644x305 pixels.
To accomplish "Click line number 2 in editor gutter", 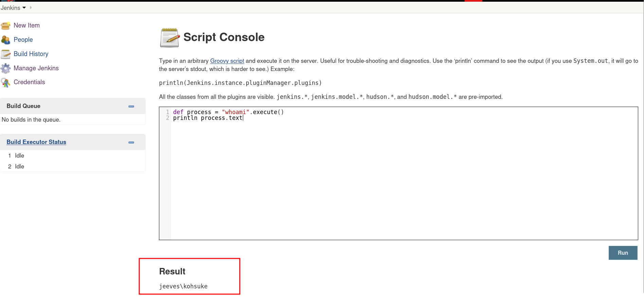I will (x=167, y=118).
